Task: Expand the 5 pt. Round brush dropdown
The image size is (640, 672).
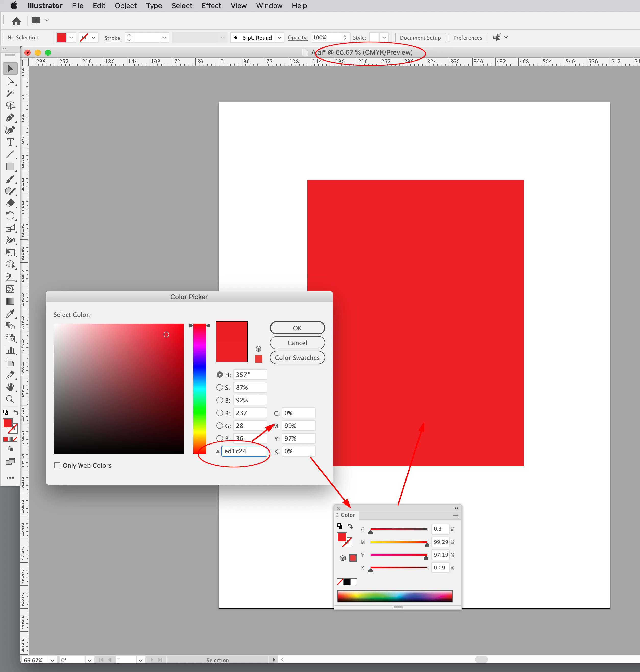Action: pos(279,38)
